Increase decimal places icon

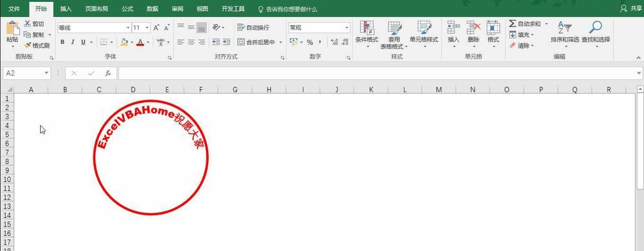[x=334, y=42]
